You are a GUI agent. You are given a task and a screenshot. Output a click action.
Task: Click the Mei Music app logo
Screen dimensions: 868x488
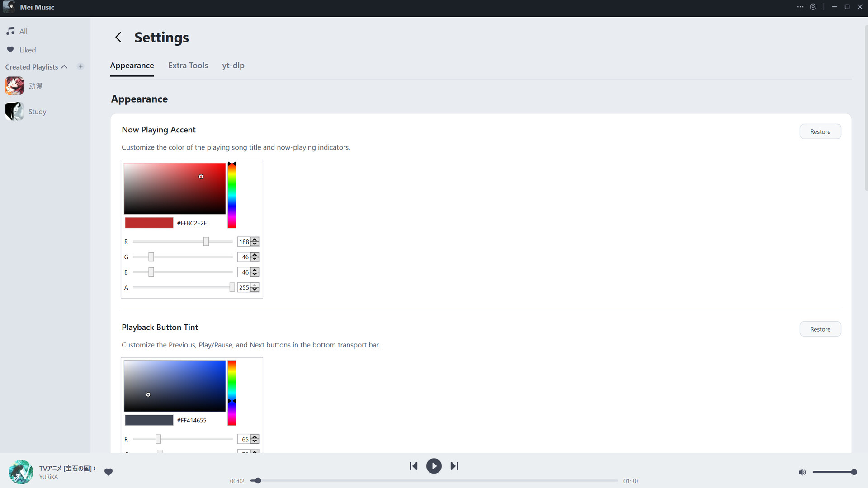tap(9, 7)
